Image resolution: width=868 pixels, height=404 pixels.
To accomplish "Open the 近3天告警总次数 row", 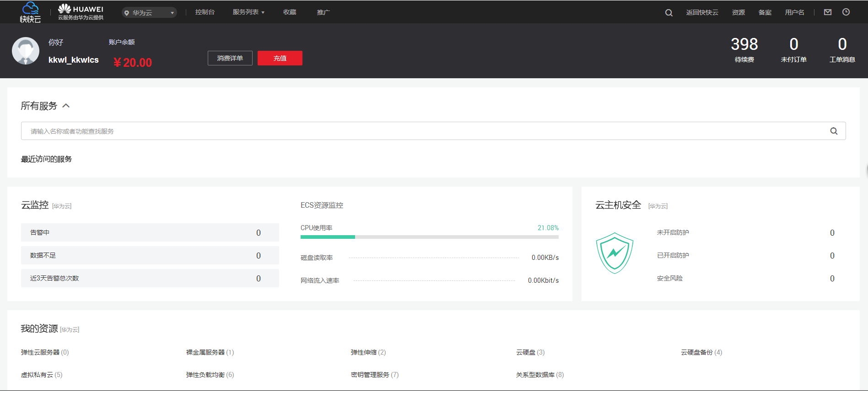I will tap(150, 278).
